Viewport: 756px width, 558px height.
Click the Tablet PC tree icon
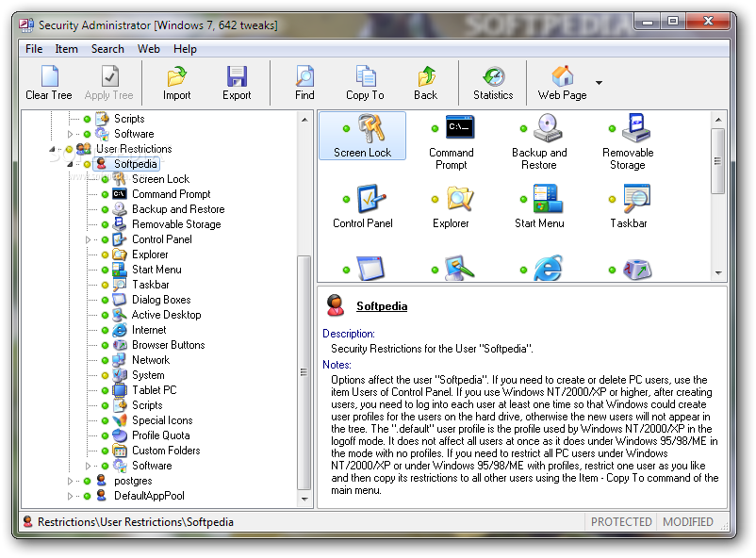119,390
